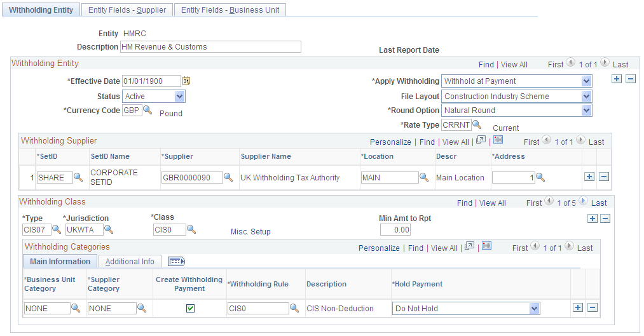The image size is (644, 336).
Task: Select Main Information tab
Action: pyautogui.click(x=60, y=261)
